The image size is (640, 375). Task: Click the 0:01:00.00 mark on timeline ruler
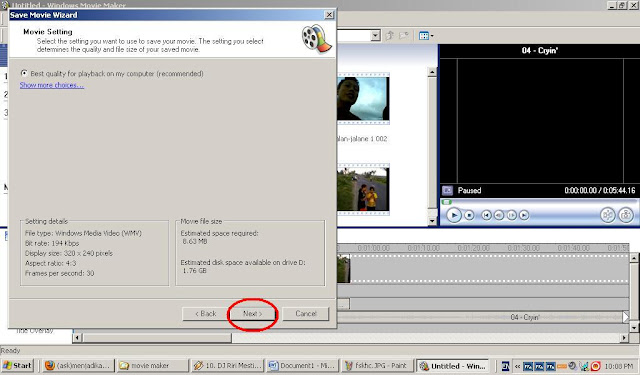point(373,248)
